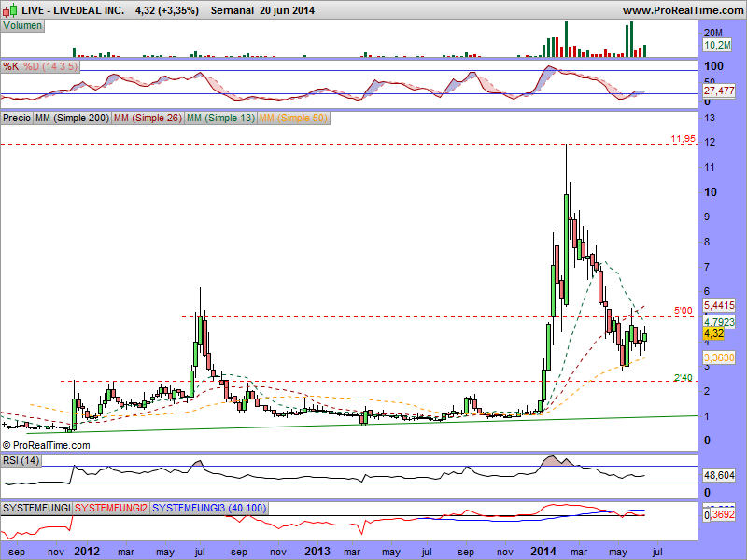
Task: Select the 5,4415 moving average value
Action: point(719,305)
